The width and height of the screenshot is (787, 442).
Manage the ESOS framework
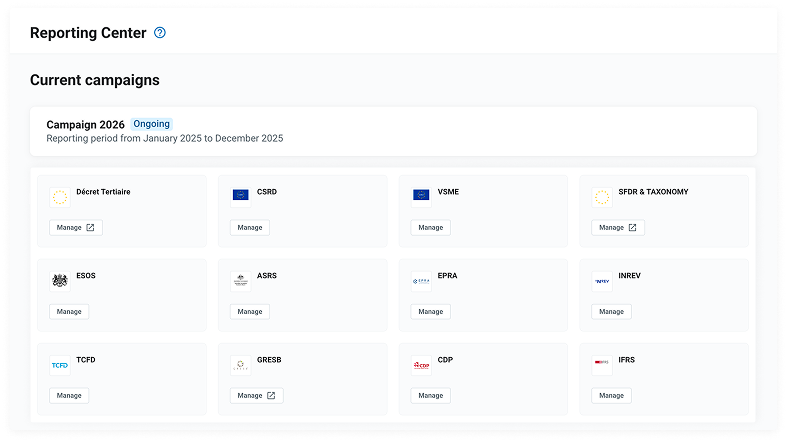[69, 312]
